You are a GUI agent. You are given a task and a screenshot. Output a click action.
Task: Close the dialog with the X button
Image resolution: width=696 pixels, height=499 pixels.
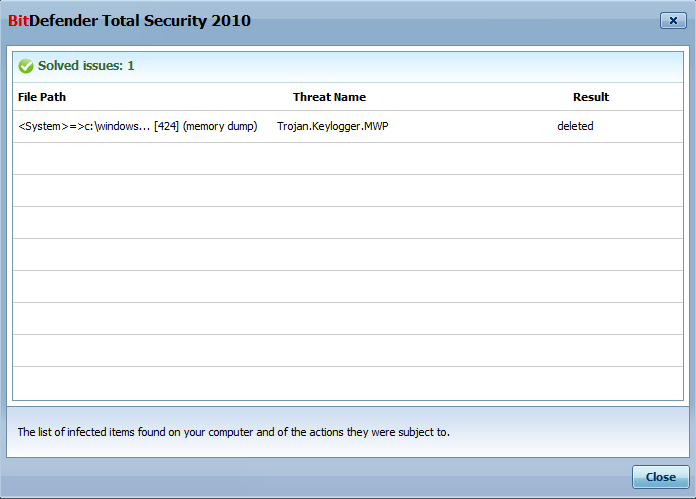pyautogui.click(x=673, y=20)
